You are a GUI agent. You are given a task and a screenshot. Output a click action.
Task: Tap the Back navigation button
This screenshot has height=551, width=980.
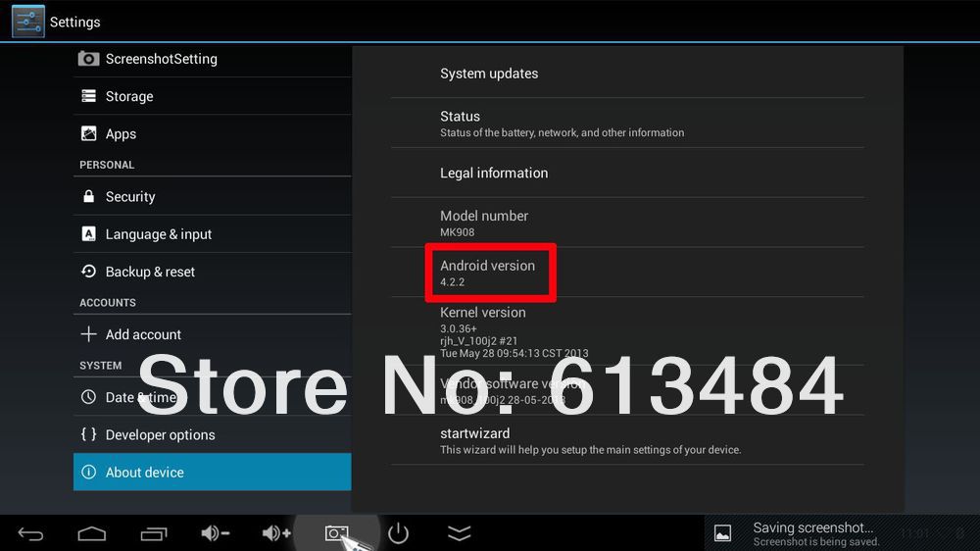[30, 533]
